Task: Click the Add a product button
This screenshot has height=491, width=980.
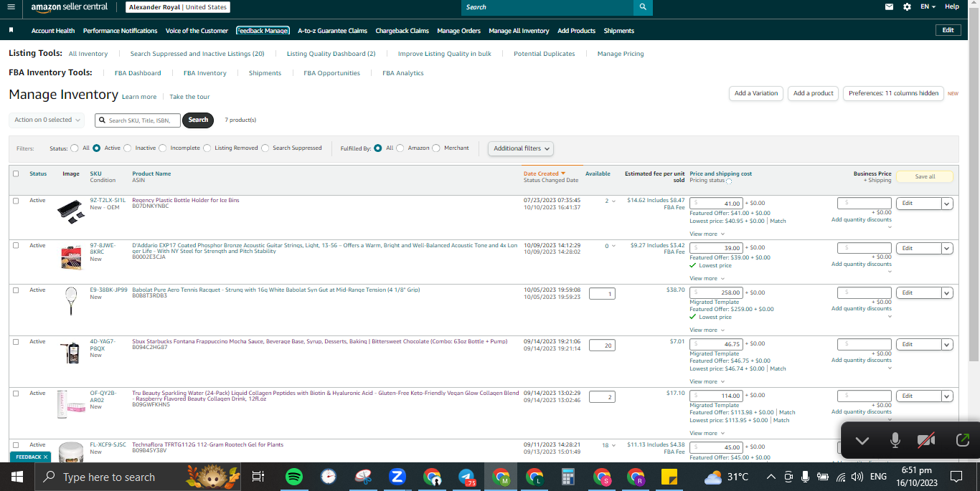Action: 813,93
